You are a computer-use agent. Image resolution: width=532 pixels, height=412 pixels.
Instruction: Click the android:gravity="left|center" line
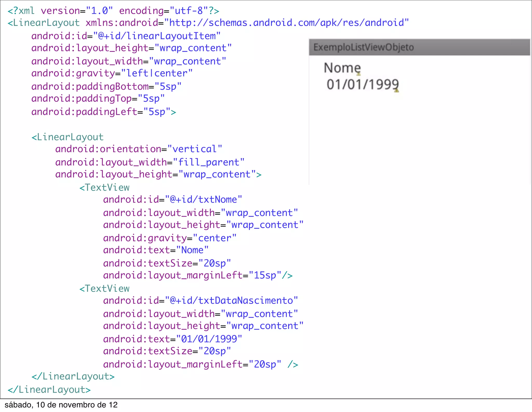[x=112, y=73]
